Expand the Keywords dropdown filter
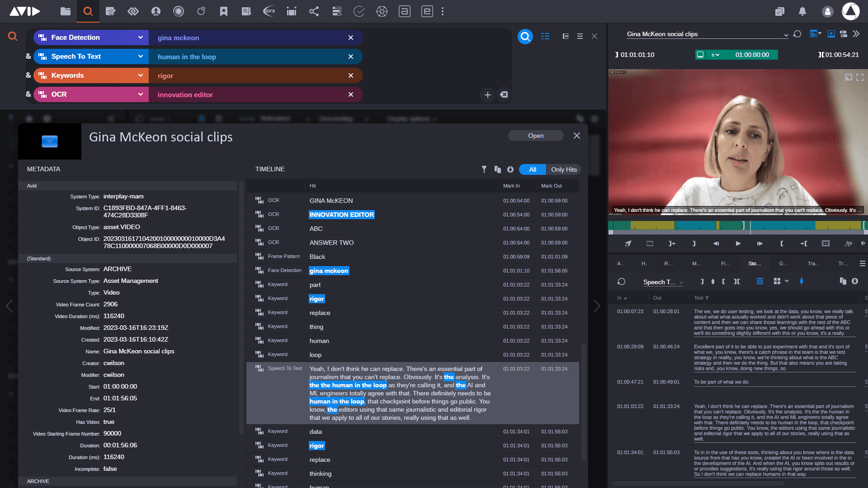This screenshot has height=488, width=868. (141, 75)
